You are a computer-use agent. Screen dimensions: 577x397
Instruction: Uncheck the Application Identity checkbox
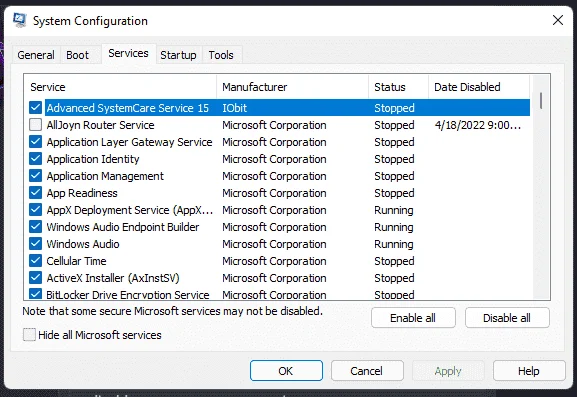[35, 159]
